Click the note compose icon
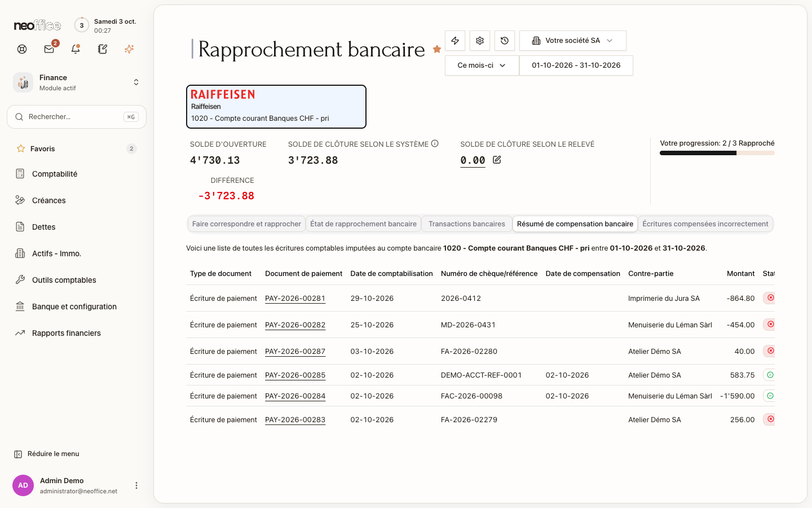 pyautogui.click(x=103, y=49)
